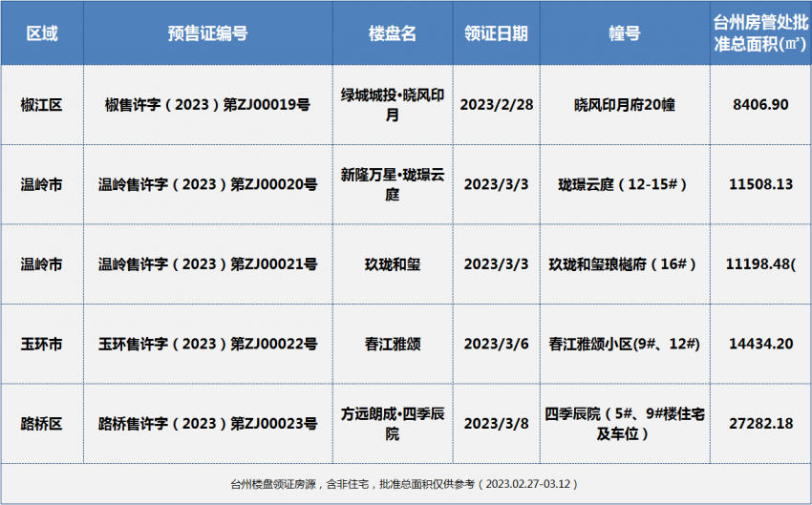
Task: Select the date 2023/3/6 cell
Action: [496, 344]
